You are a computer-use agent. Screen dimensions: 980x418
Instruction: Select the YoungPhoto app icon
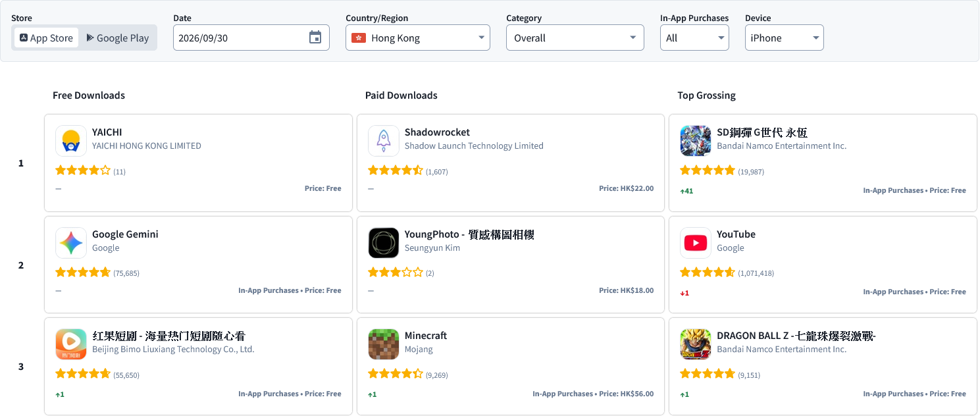[x=384, y=243]
